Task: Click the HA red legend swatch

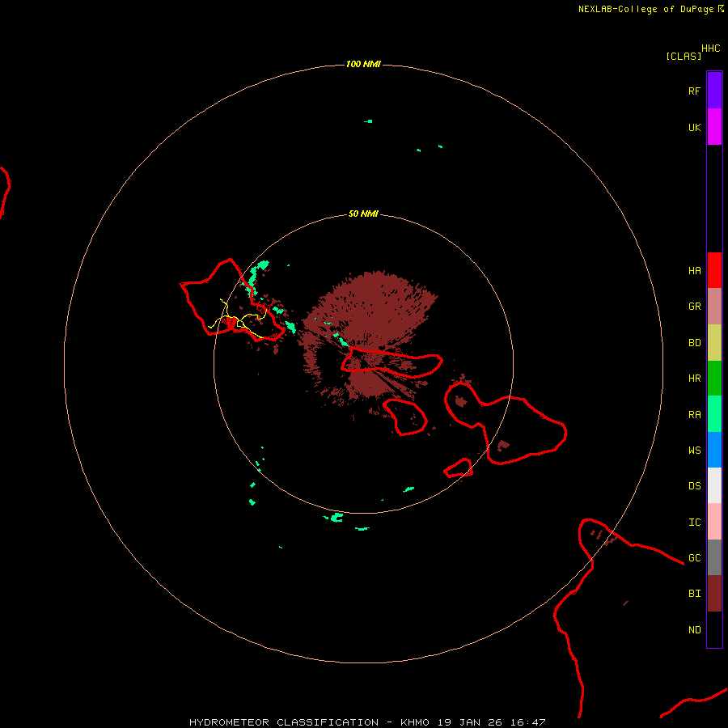Action: pos(714,270)
